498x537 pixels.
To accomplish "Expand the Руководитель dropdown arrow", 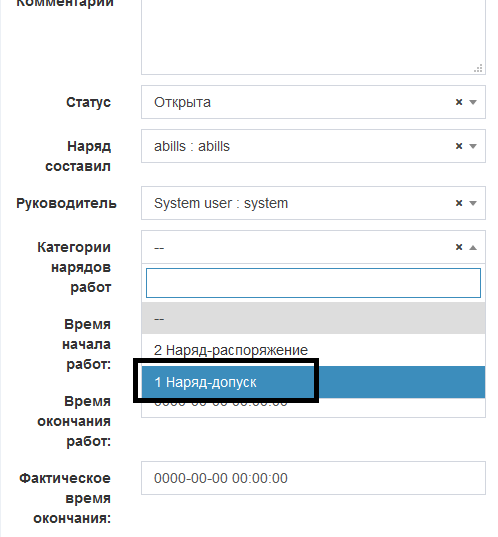I will coord(473,203).
